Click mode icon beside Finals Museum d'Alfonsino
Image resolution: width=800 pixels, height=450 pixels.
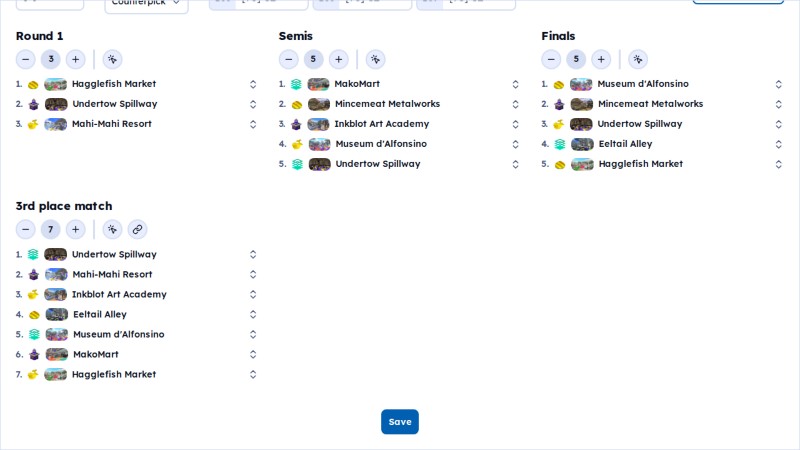click(559, 84)
